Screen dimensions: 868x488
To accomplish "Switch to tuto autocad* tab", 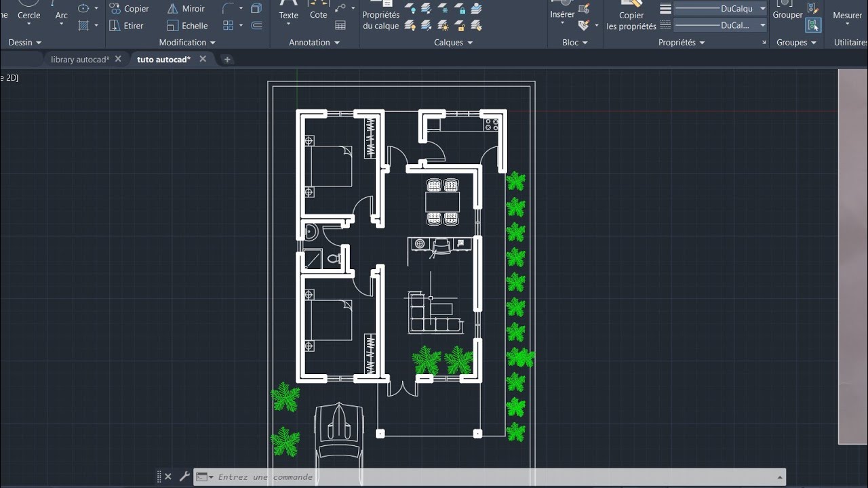I will [163, 60].
